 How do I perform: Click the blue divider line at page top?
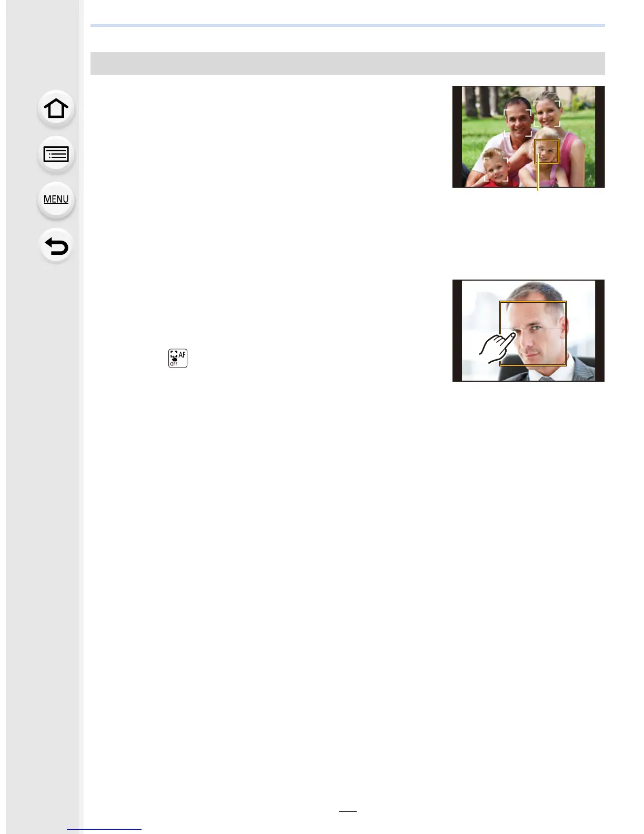(347, 25)
